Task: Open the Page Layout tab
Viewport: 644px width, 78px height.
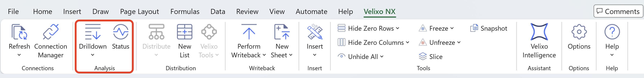Action: 139,11
